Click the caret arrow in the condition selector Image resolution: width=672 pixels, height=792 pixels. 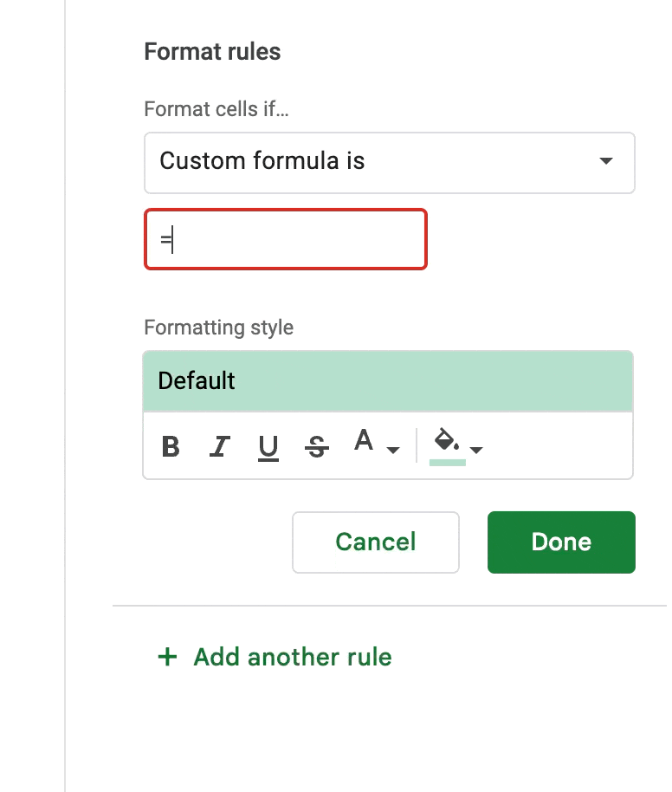point(606,162)
